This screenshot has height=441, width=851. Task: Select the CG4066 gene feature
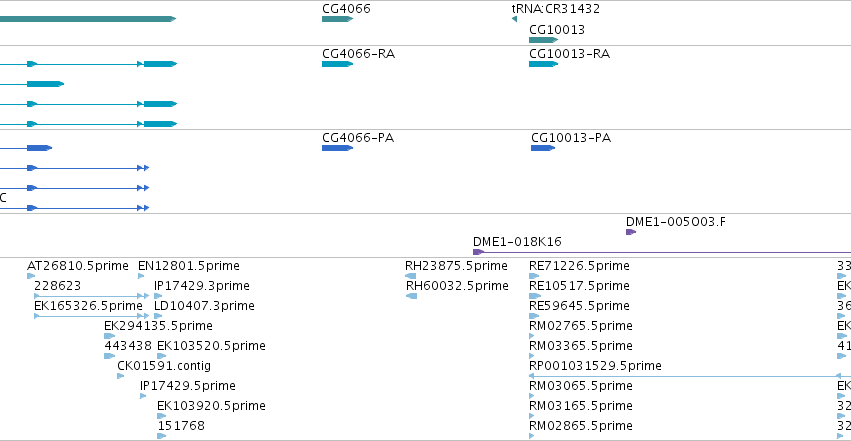click(337, 19)
